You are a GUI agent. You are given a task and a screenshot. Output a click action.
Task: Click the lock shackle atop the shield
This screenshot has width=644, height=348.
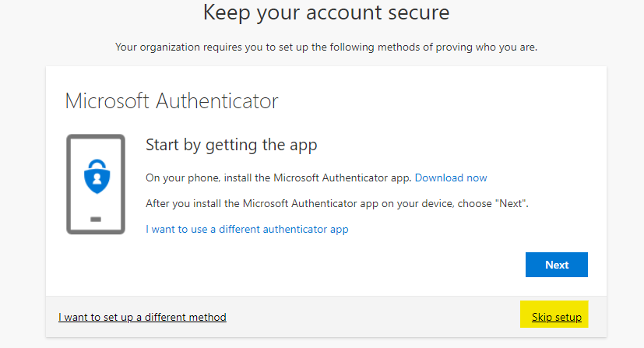[x=97, y=164]
